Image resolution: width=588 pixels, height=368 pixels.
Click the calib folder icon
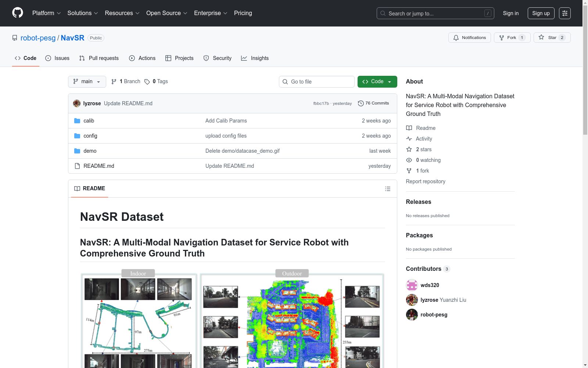77,121
